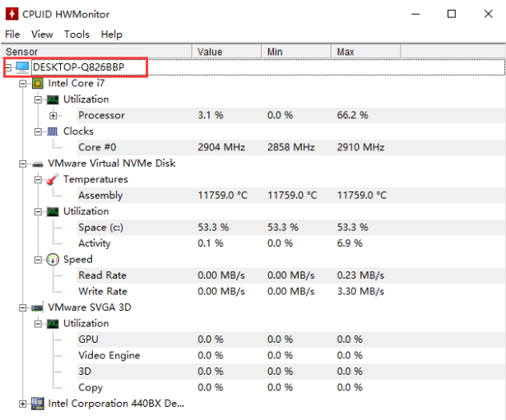Screen dimensions: 506x420
Task: Open the Help menu
Action: point(112,35)
